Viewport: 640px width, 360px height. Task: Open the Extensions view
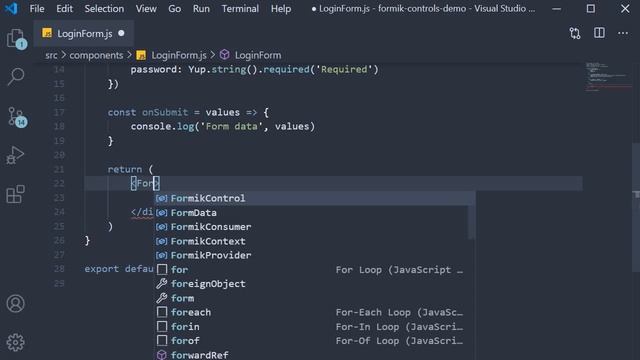tap(16, 194)
